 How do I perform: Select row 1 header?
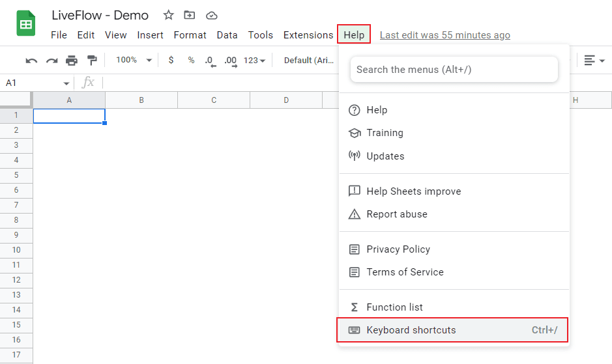coord(16,115)
